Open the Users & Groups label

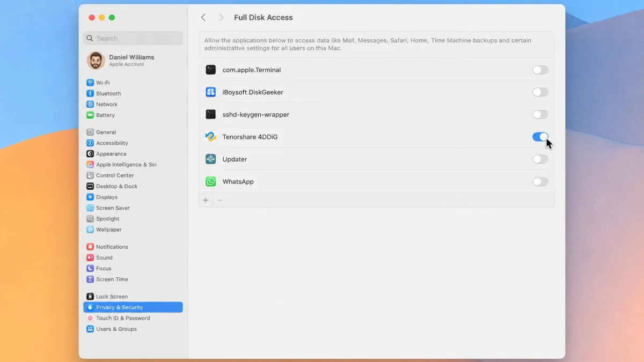pos(116,329)
